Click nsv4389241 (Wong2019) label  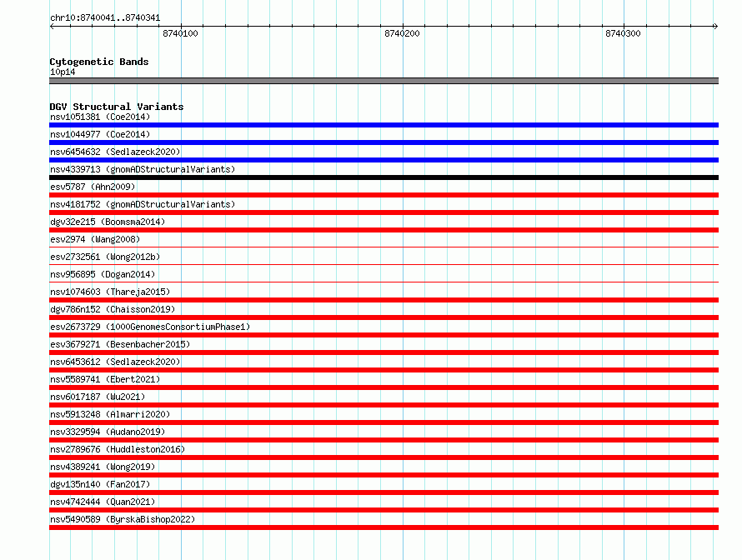(103, 467)
